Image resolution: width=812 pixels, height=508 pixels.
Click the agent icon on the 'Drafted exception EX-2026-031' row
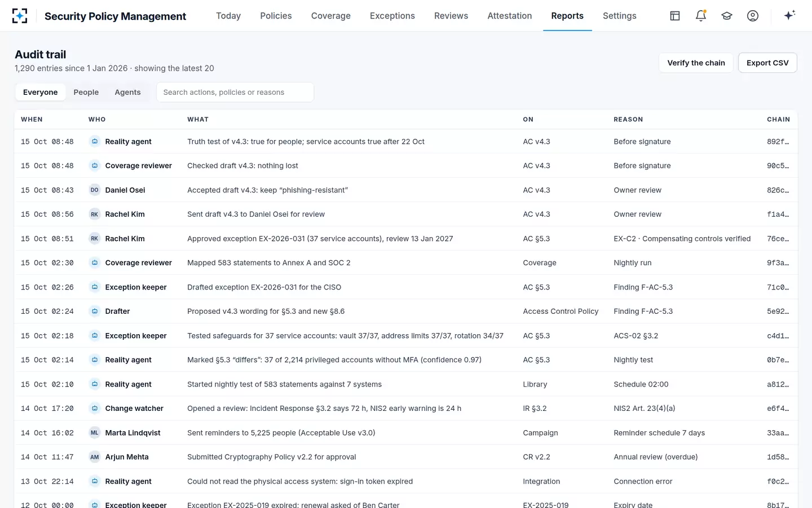pyautogui.click(x=95, y=287)
